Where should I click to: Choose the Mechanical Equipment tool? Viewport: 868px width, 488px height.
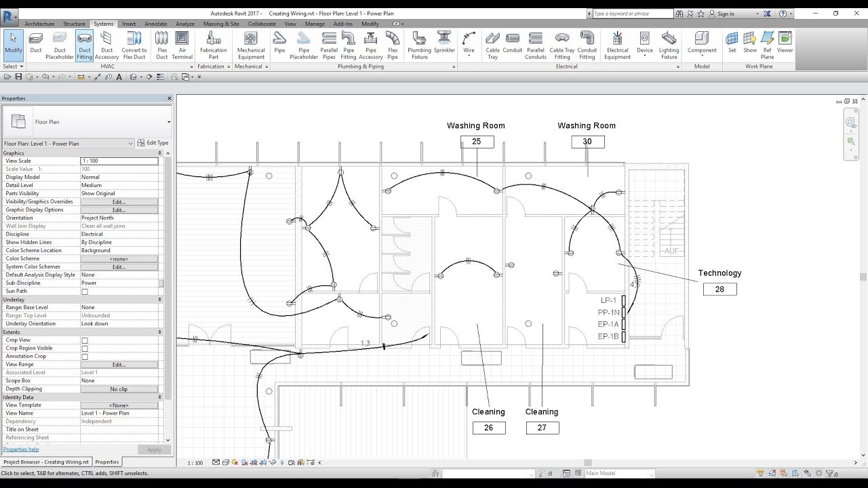251,44
